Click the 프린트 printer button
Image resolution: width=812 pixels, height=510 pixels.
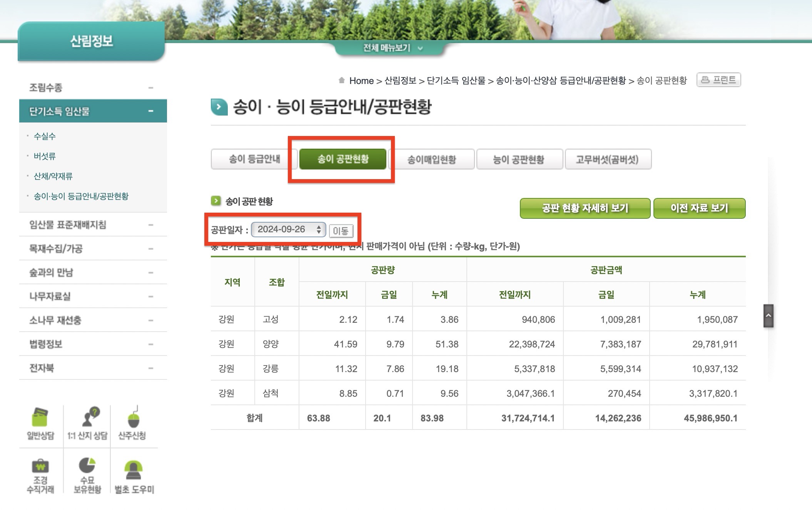[718, 80]
